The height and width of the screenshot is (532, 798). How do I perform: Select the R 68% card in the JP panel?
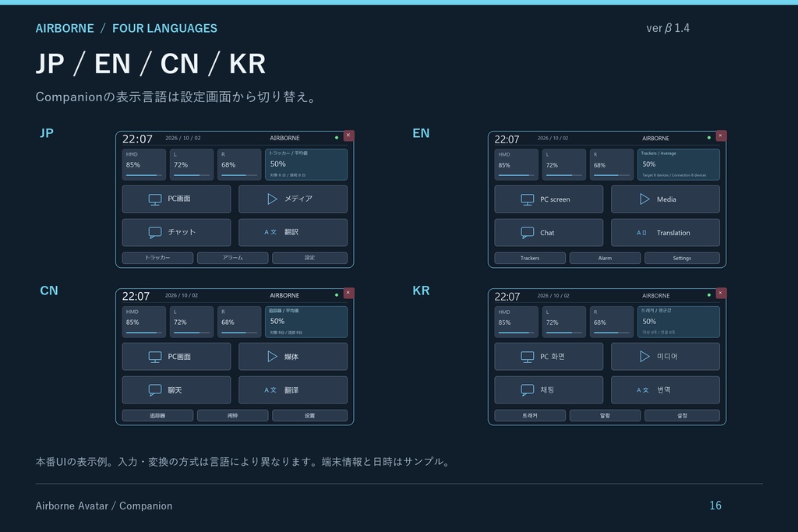click(239, 164)
